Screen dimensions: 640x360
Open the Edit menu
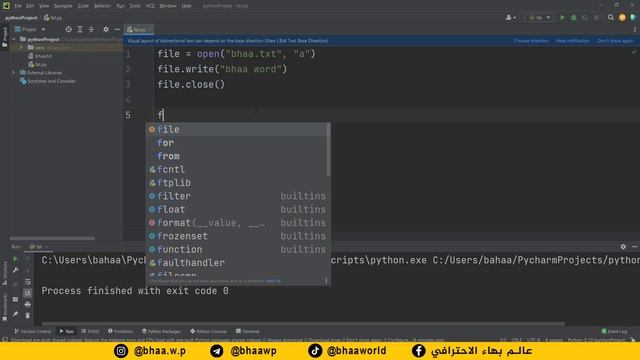tap(30, 6)
